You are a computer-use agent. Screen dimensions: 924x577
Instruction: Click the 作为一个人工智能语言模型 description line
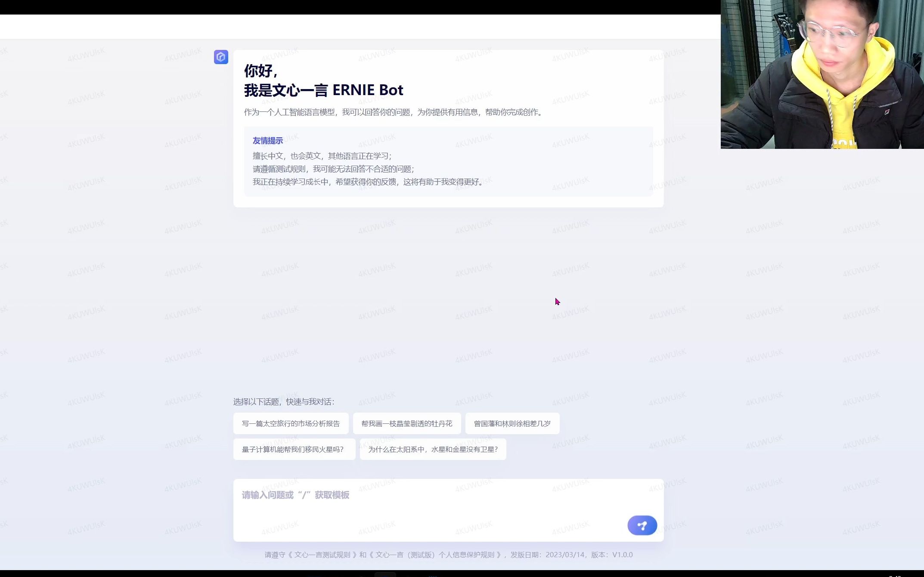(394, 112)
